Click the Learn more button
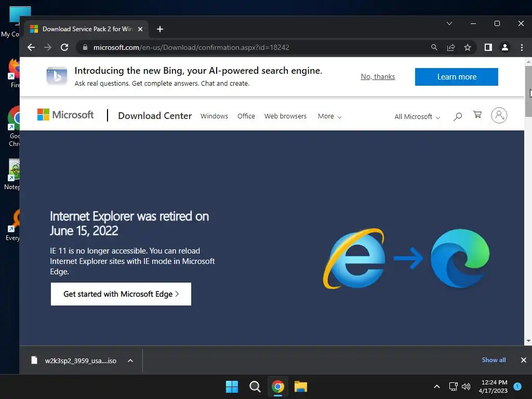The width and height of the screenshot is (532, 399). point(456,77)
